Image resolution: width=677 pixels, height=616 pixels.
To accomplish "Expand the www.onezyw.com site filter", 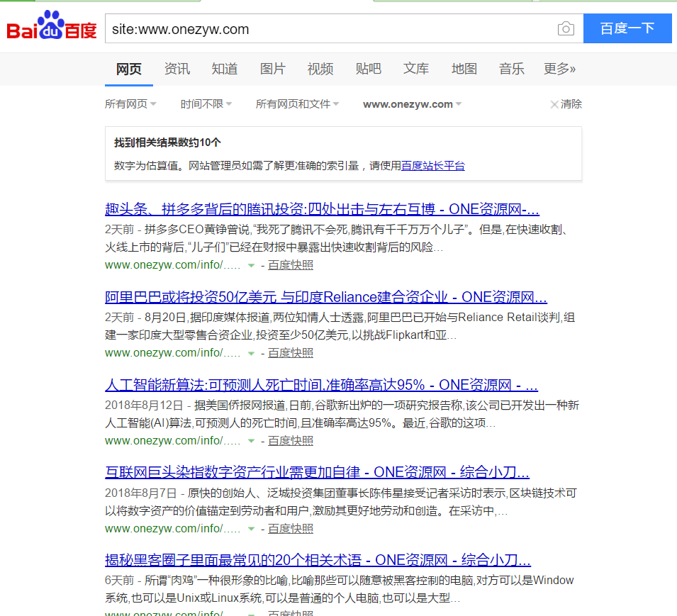I will pyautogui.click(x=413, y=104).
